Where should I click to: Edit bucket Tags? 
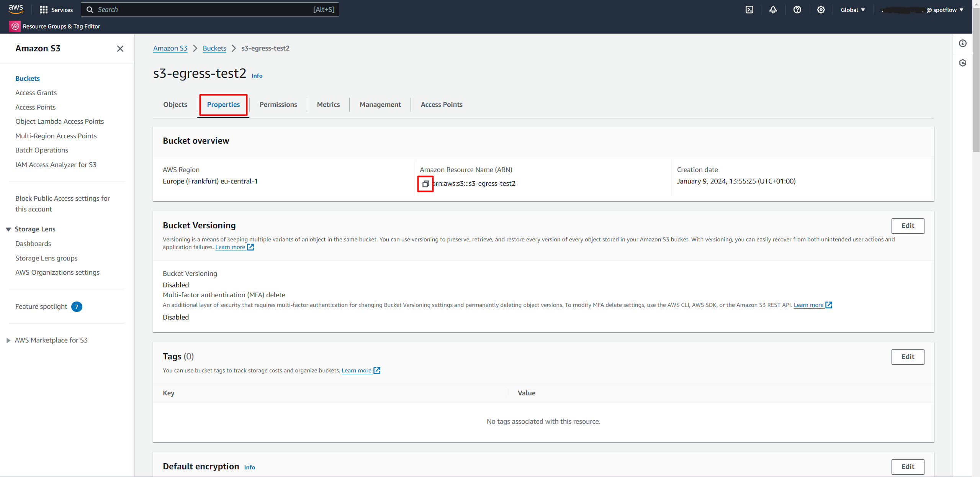(x=908, y=357)
